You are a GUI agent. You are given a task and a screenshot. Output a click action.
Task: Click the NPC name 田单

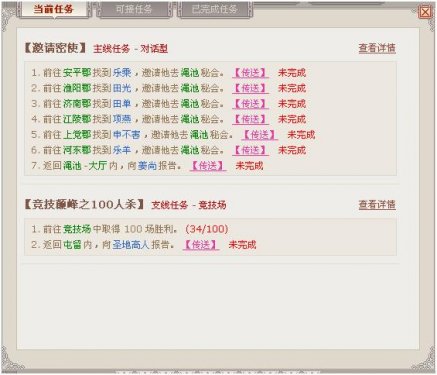tap(122, 104)
